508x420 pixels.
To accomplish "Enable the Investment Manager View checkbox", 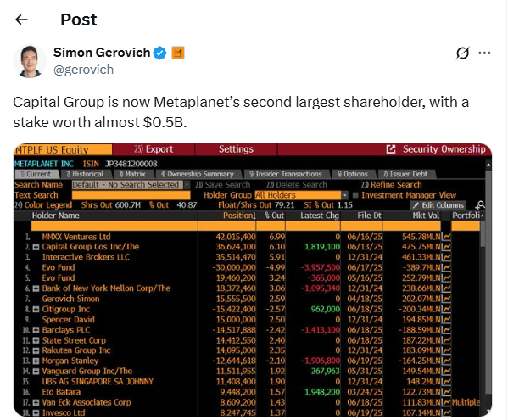I will pos(355,195).
